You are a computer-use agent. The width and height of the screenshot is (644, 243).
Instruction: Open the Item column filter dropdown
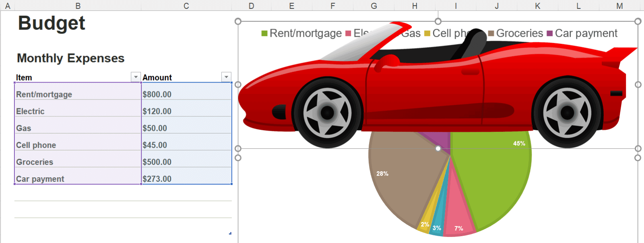click(136, 77)
